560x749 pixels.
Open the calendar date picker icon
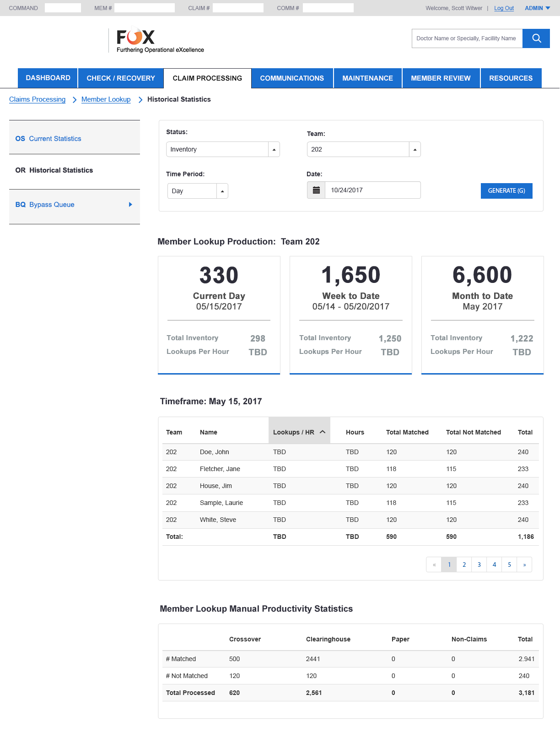(316, 190)
